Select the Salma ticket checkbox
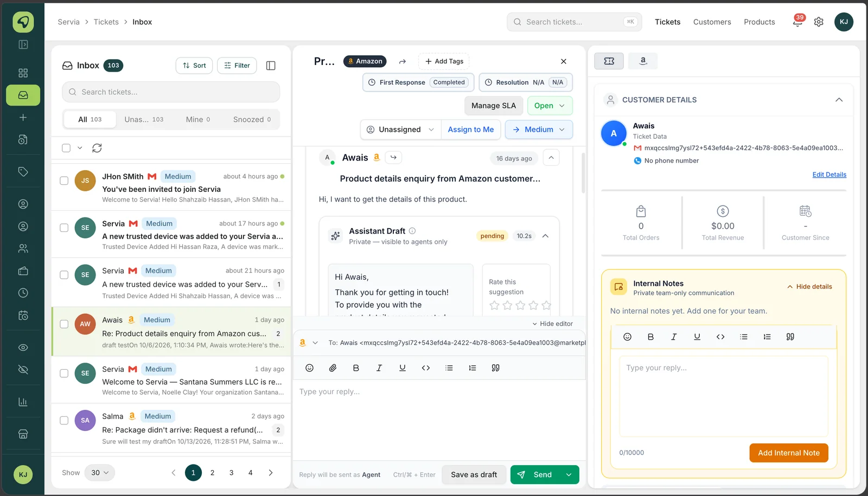This screenshot has height=496, width=868. pos(64,421)
